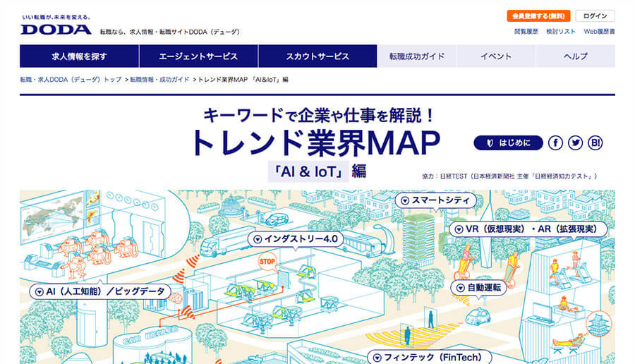Select the スカウトサービス navigation tab
The height and width of the screenshot is (364, 635).
(x=317, y=56)
